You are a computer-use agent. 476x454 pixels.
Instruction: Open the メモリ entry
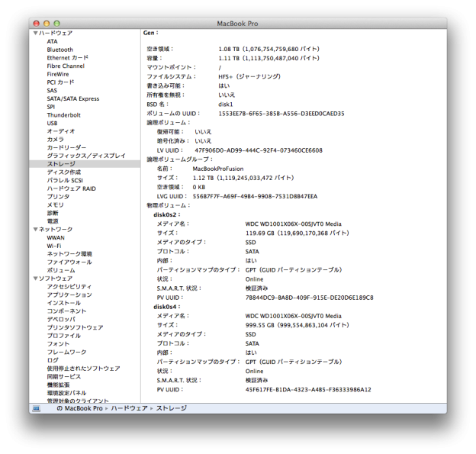(x=55, y=205)
